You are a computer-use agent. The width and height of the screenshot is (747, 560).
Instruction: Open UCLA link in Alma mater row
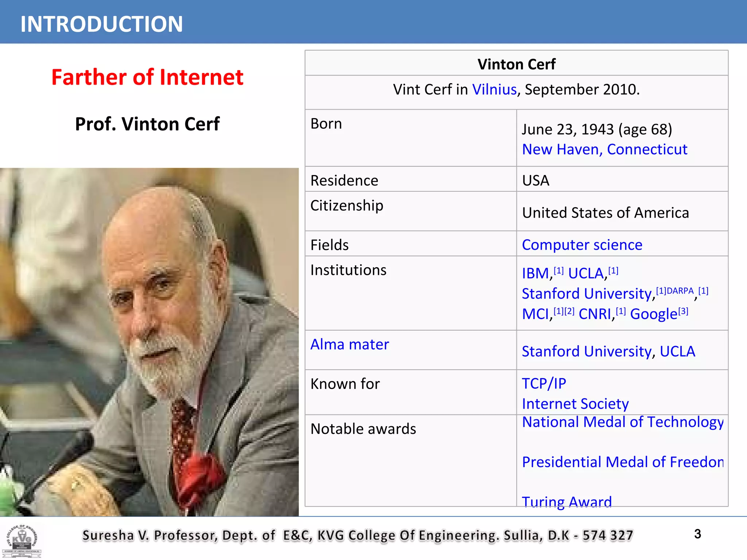pos(677,351)
